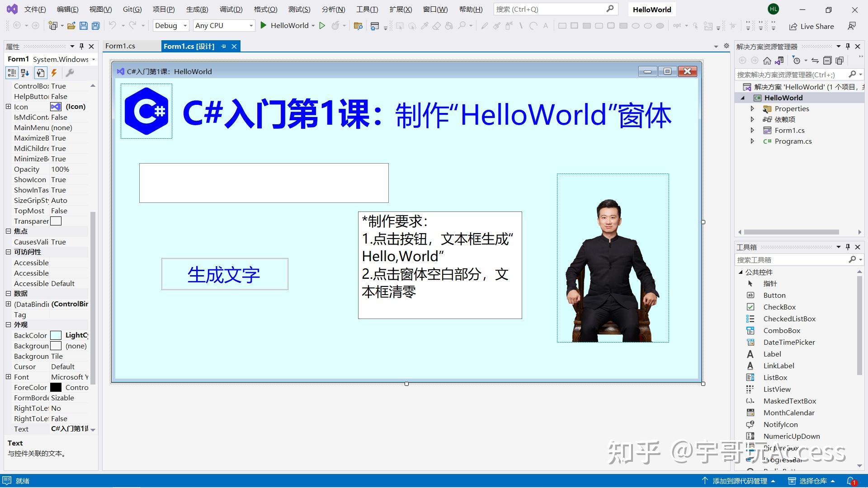This screenshot has height=488, width=868.
Task: Start debugging the HelloWorld project
Action: 264,26
